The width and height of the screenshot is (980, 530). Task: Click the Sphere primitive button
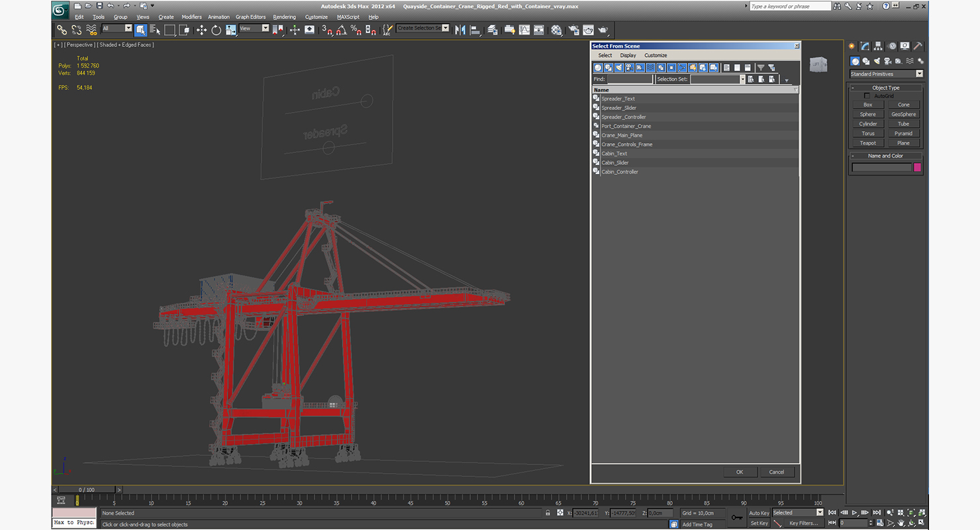point(868,115)
